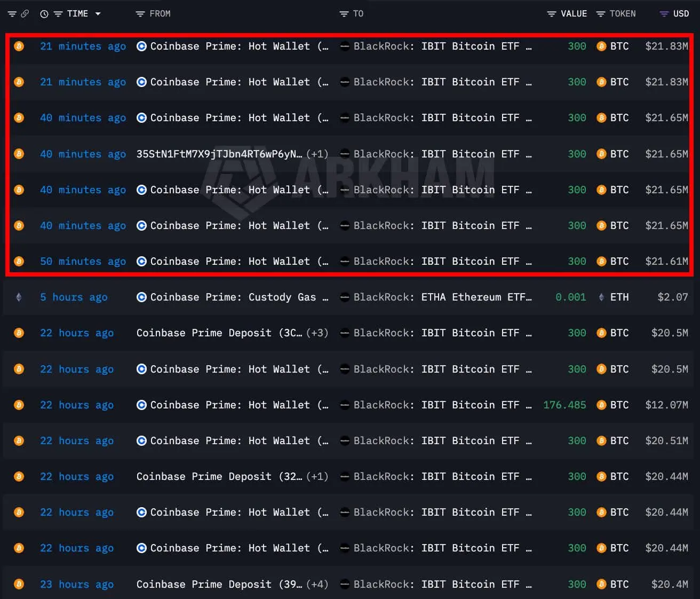Click the $21.61M USD amount
The image size is (700, 599).
pos(667,262)
